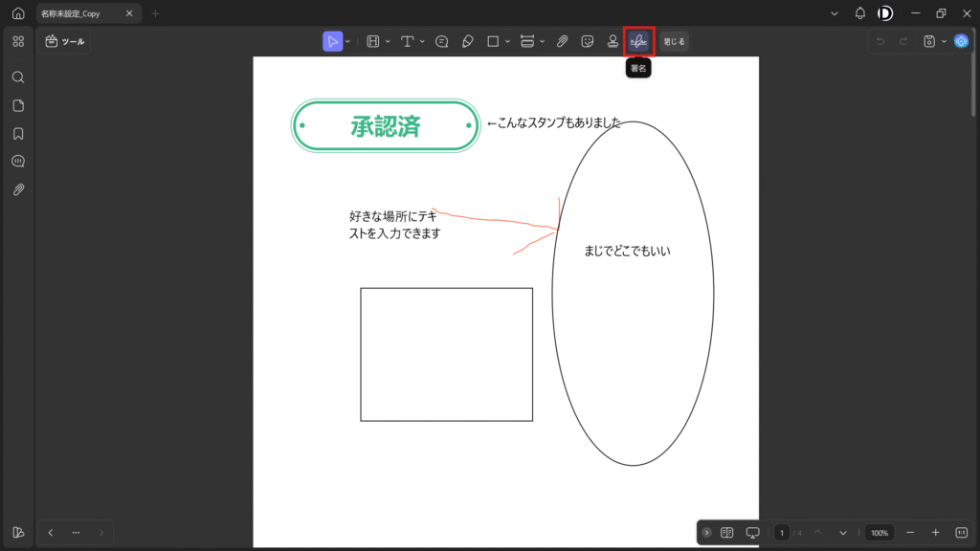
Task: Click the zoom in plus button
Action: 935,532
